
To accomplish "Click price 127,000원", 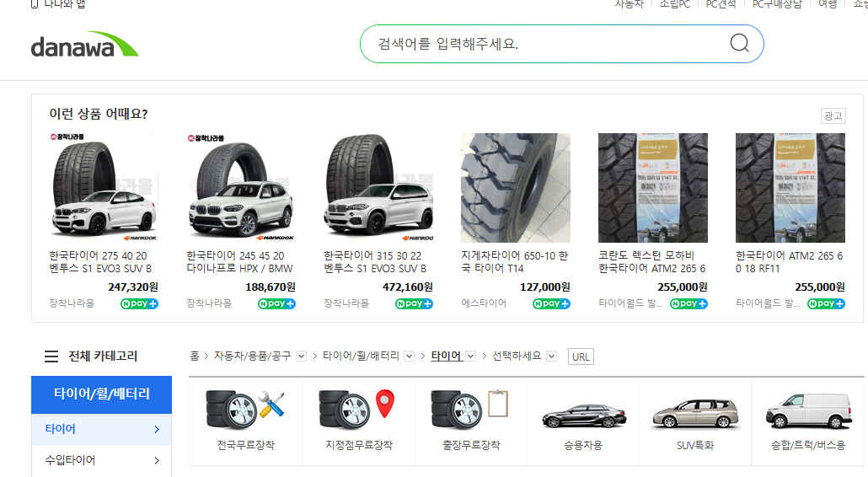I will point(544,287).
